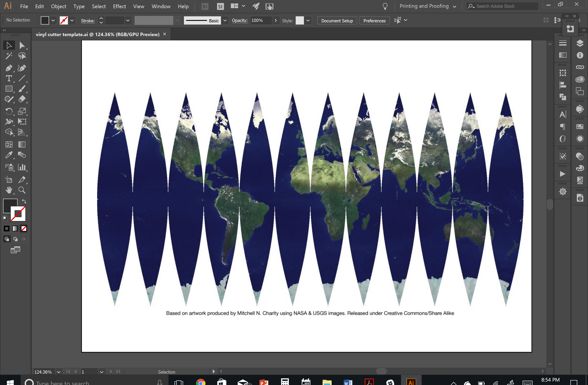The image size is (588, 385).
Task: Click the Stroke swatch in toolbar
Action: click(x=18, y=213)
